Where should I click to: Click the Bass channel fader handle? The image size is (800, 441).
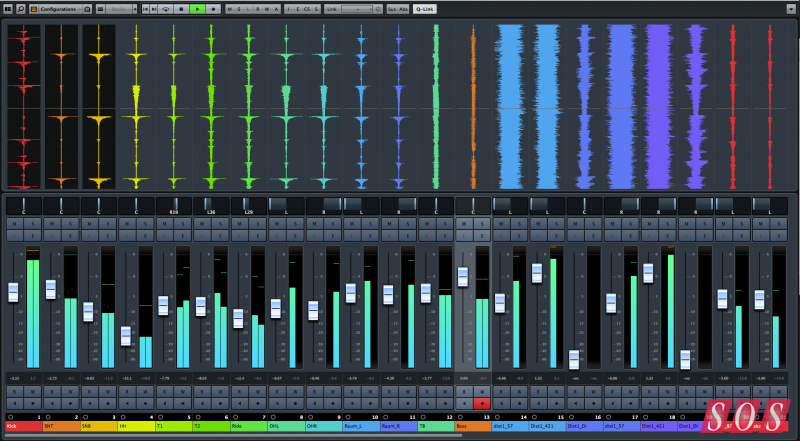tap(463, 277)
